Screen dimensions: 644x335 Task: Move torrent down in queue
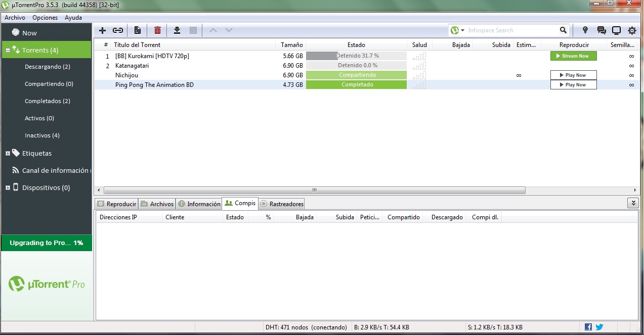click(x=229, y=30)
